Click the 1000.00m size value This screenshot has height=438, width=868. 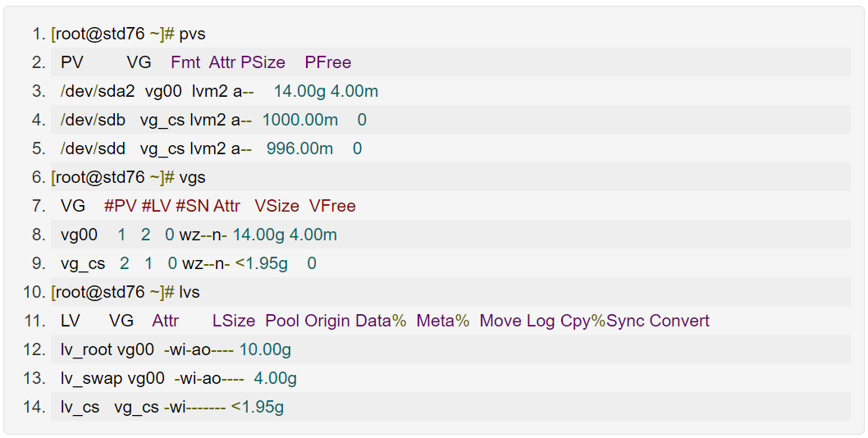pyautogui.click(x=299, y=120)
